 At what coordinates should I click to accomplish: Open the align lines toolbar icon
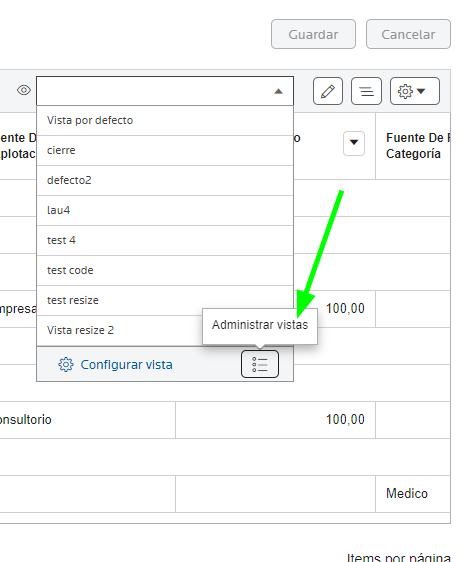pos(366,91)
